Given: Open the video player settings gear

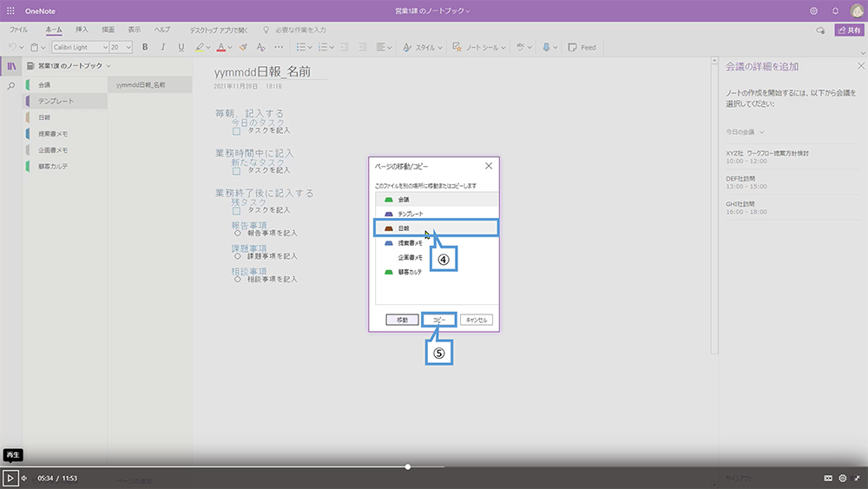Looking at the screenshot, I should click(x=843, y=478).
